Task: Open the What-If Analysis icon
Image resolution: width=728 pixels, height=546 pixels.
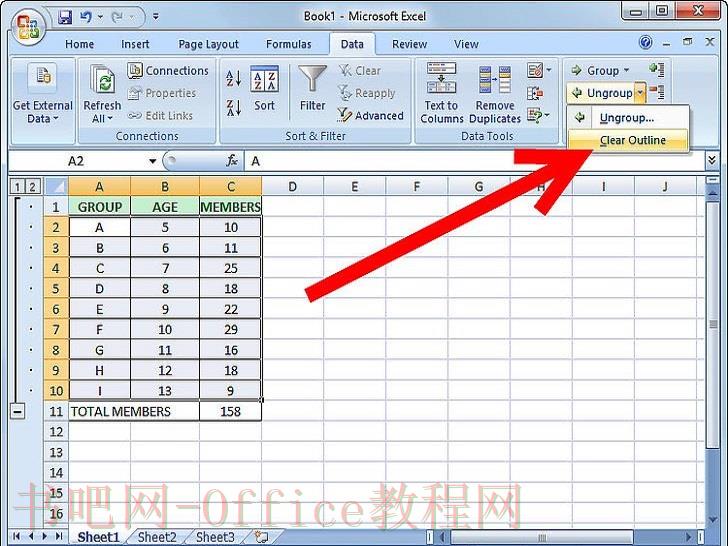Action: click(535, 115)
